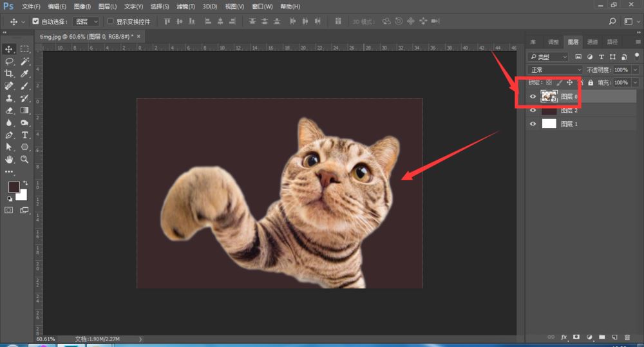The width and height of the screenshot is (644, 347).
Task: Open the 滤镜(T) menu
Action: click(x=185, y=6)
